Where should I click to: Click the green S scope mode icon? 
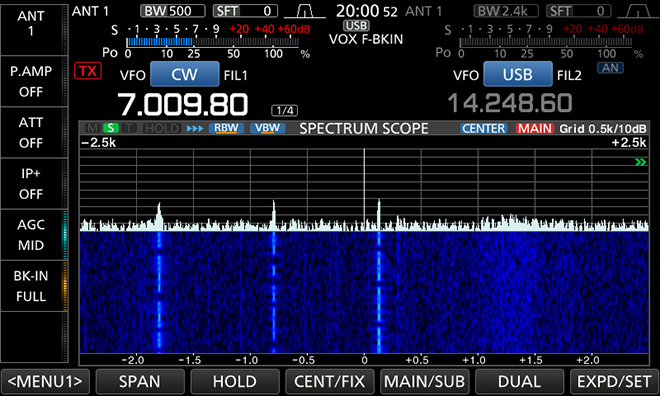pyautogui.click(x=111, y=128)
